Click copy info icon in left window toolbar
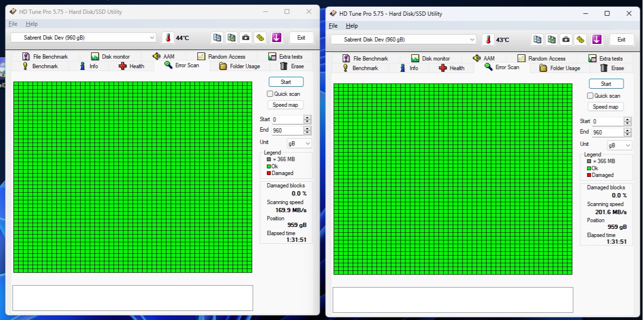 [x=217, y=38]
